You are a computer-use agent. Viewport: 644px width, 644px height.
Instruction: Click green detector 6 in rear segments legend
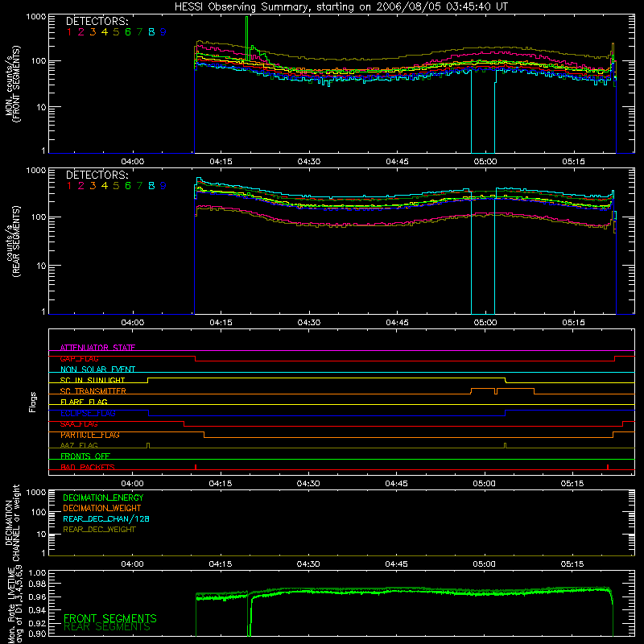128,186
